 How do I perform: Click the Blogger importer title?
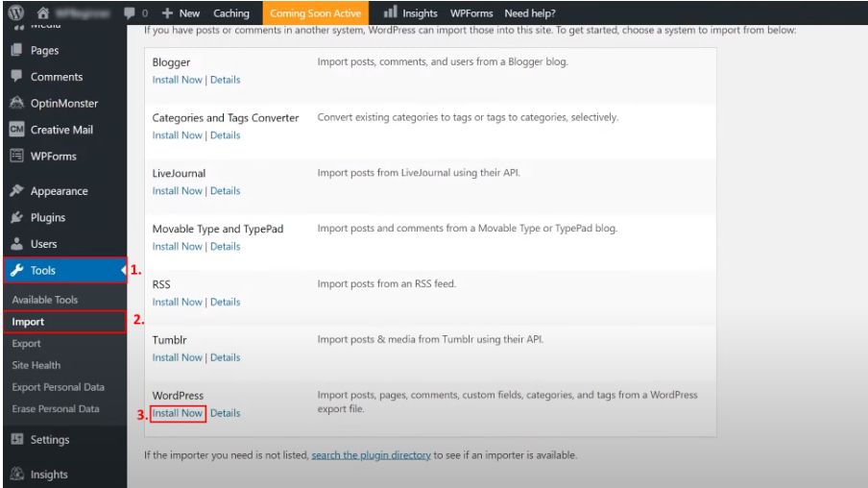171,62
